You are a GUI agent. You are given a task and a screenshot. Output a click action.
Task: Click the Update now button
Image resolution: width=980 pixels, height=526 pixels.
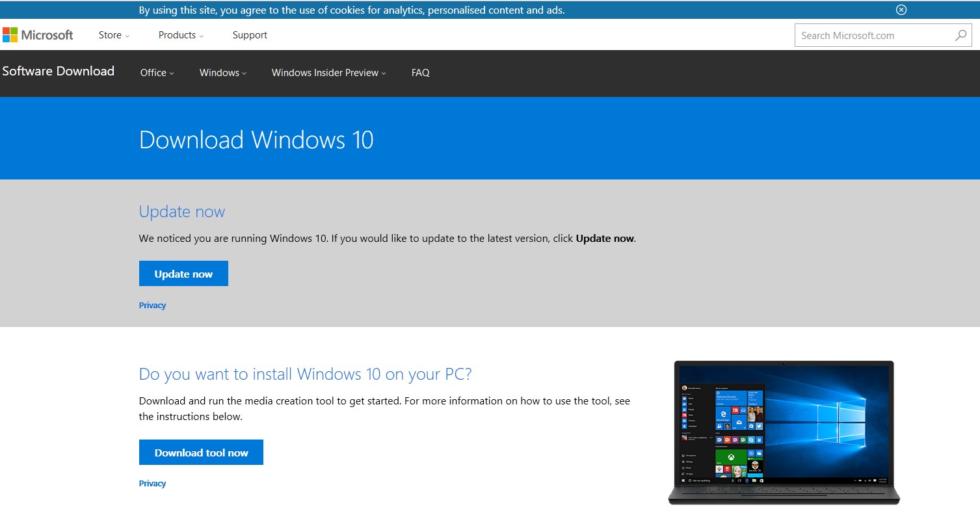point(183,274)
